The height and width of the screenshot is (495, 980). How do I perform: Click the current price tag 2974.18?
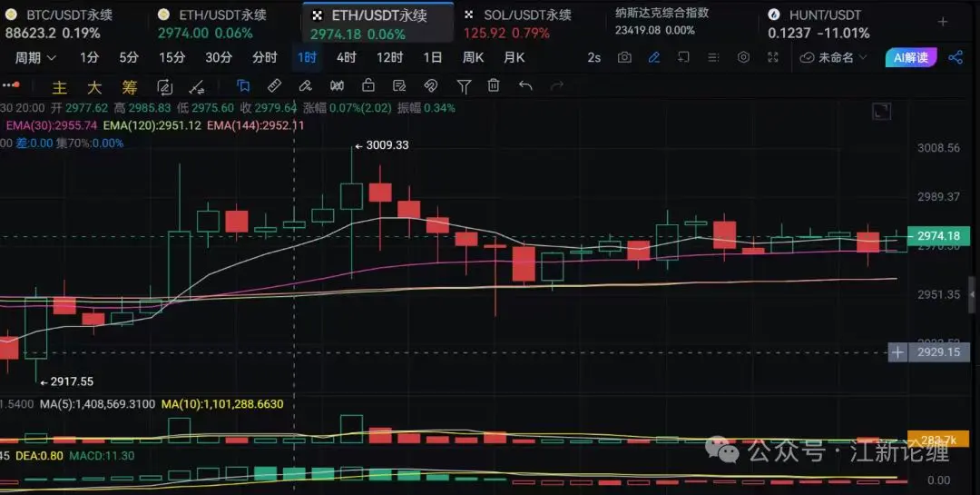[x=938, y=236]
